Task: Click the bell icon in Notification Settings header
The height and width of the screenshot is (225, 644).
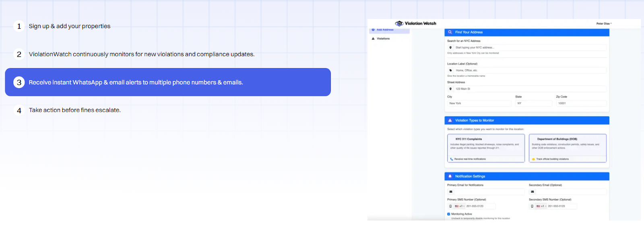Action: [x=450, y=176]
